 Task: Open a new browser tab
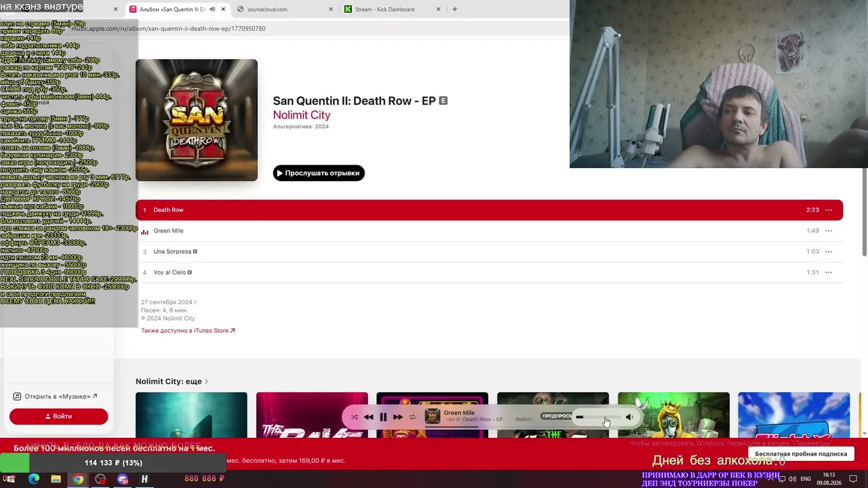(454, 9)
